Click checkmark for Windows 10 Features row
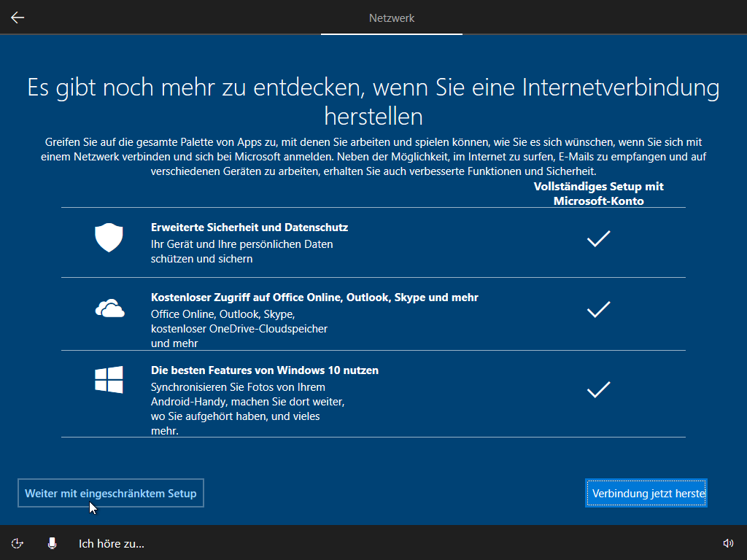The image size is (747, 560). [x=598, y=389]
